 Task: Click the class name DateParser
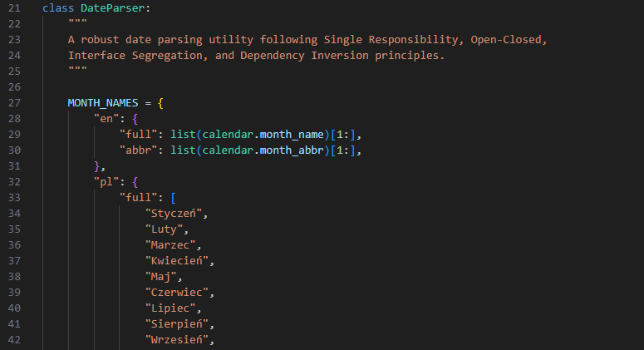pos(112,8)
